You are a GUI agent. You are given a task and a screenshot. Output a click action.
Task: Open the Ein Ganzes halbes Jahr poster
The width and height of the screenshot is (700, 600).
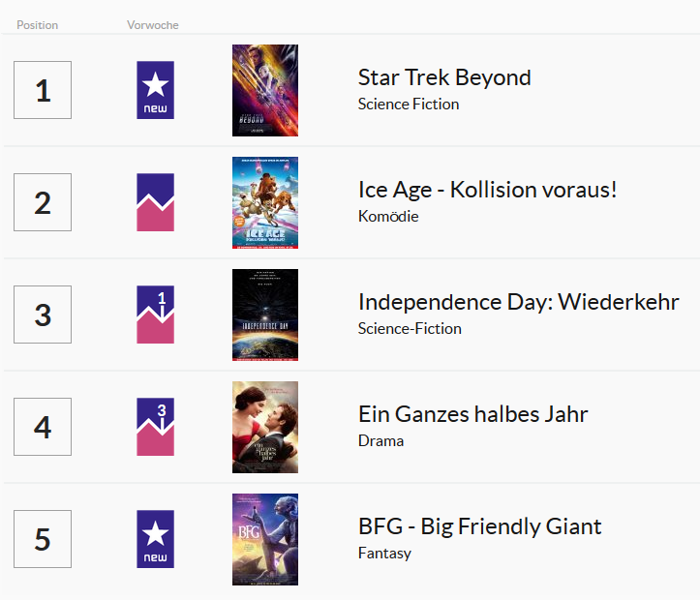[265, 427]
